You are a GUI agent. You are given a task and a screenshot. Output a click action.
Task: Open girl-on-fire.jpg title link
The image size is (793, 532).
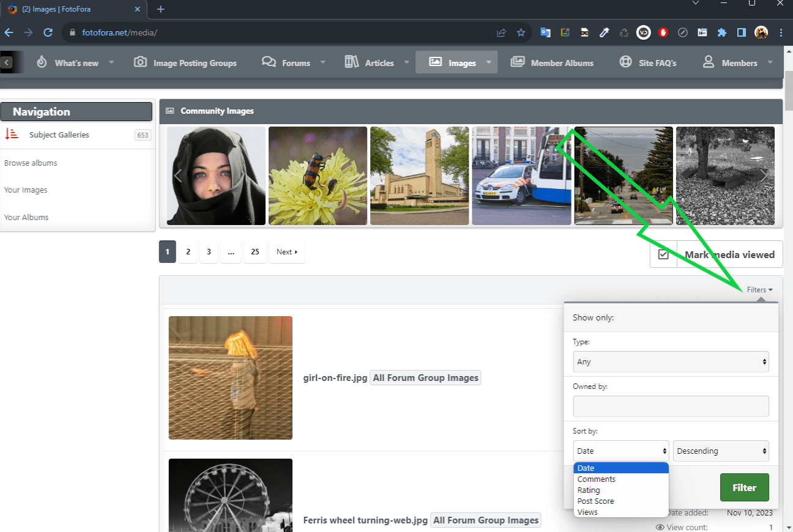[335, 378]
